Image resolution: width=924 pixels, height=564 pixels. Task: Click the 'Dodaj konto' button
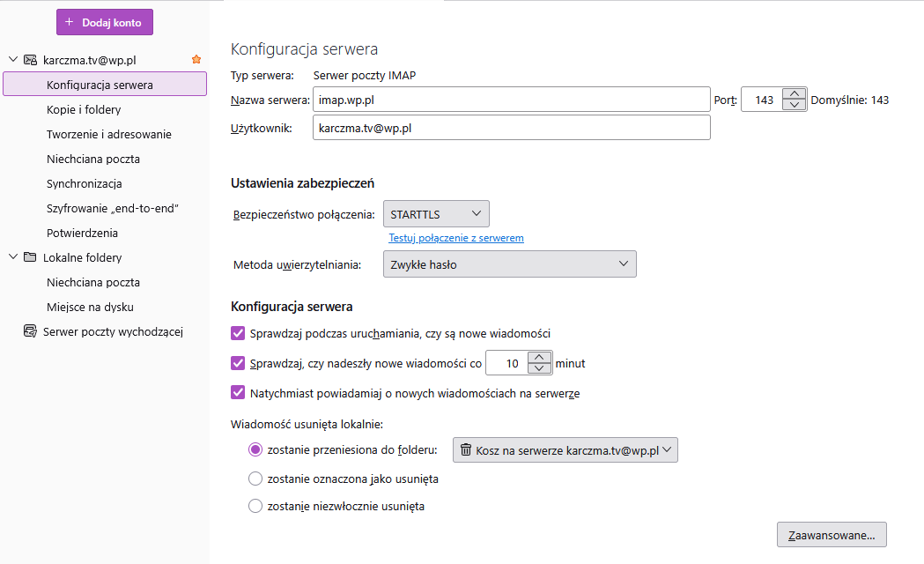coord(105,22)
